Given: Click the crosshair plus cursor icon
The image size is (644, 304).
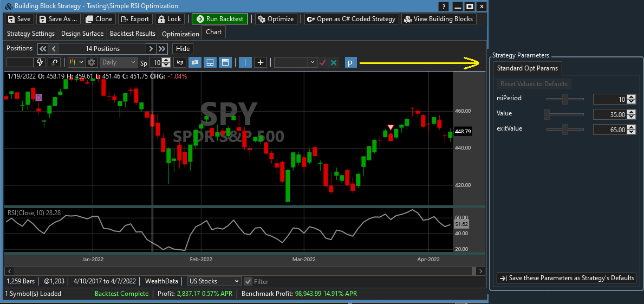Looking at the screenshot, I should coord(261,62).
